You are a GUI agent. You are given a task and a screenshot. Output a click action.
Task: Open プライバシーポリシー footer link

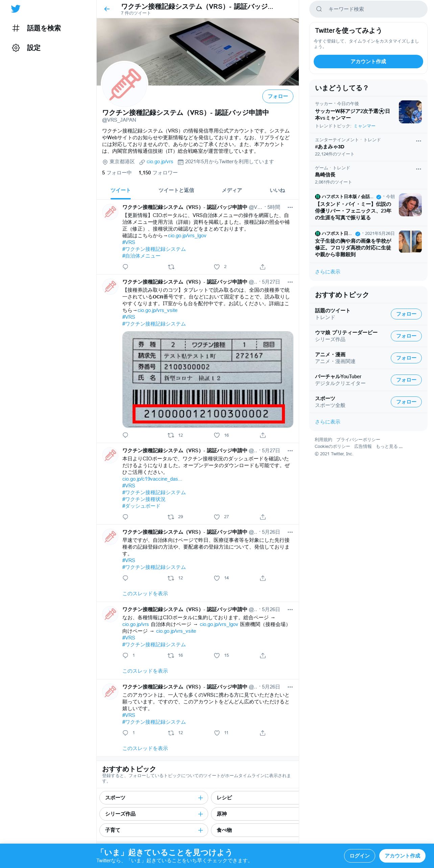(358, 439)
